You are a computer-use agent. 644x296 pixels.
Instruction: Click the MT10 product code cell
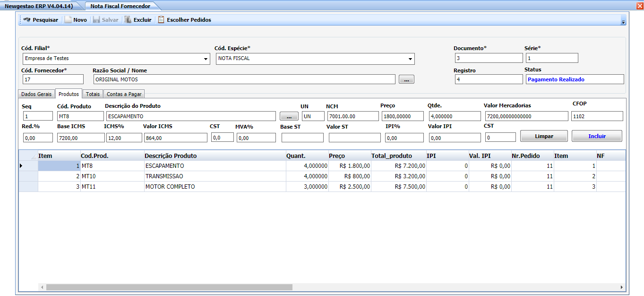pyautogui.click(x=112, y=176)
